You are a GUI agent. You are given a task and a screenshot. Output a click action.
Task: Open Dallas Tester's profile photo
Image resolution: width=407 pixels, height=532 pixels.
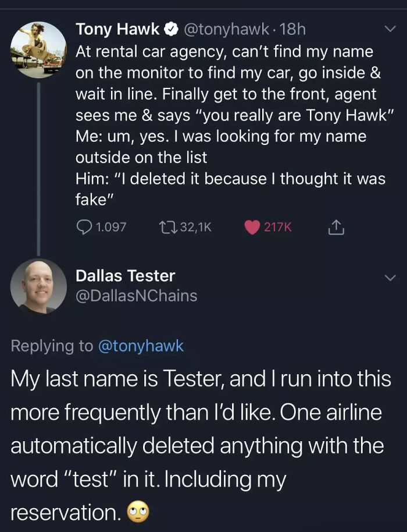(x=38, y=286)
